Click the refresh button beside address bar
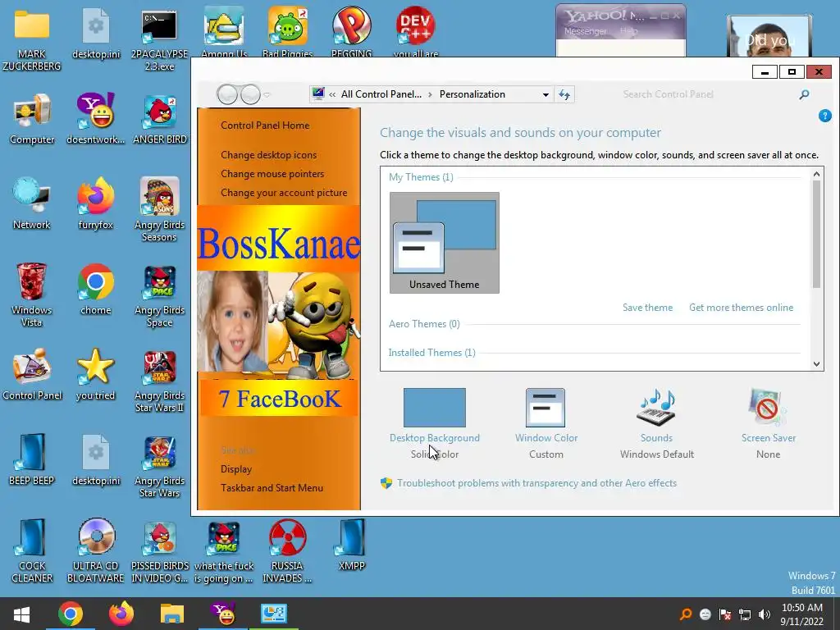The image size is (840, 630). [564, 95]
